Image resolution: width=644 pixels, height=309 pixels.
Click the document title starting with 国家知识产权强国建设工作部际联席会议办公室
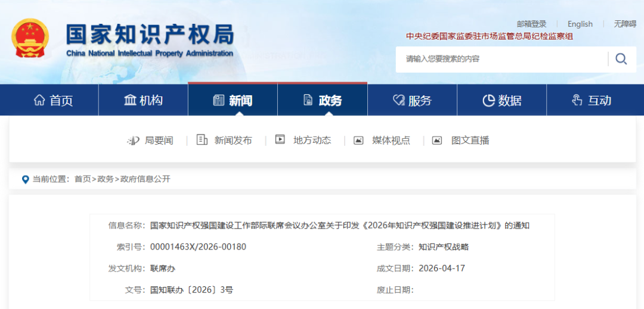[x=340, y=226]
